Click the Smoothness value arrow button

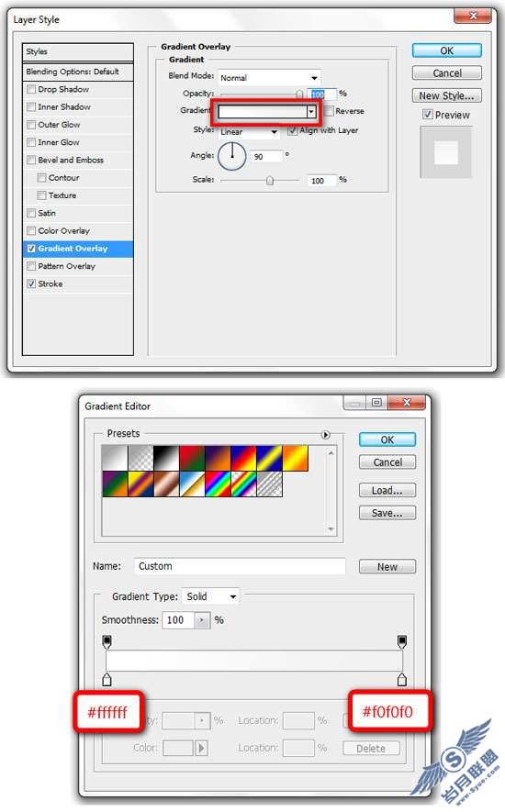[x=202, y=620]
